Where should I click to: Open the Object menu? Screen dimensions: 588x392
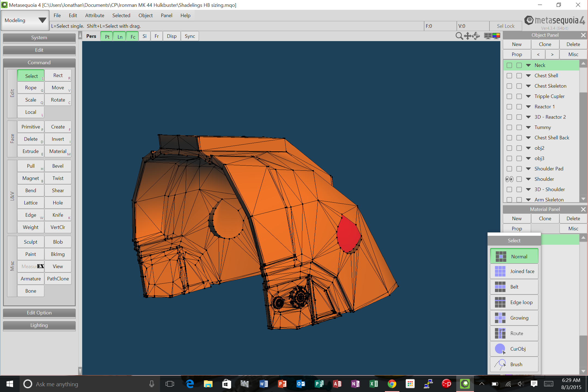tap(145, 16)
